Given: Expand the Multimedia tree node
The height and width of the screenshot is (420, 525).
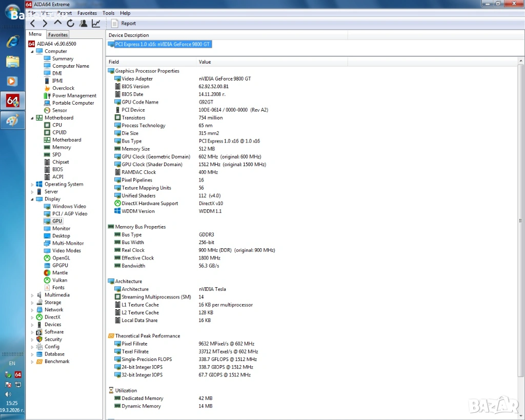Looking at the screenshot, I should pos(32,295).
